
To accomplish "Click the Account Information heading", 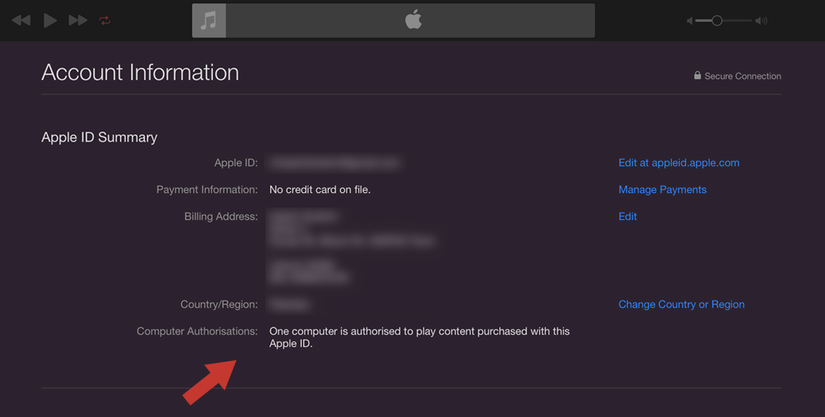I will pos(140,73).
